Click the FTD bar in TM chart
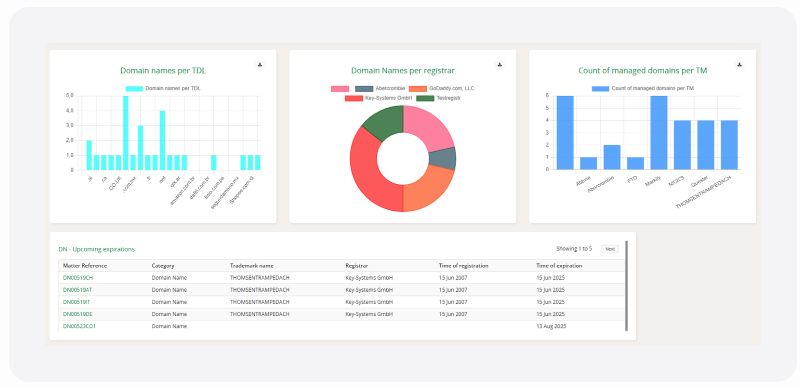The height and width of the screenshot is (389, 800). pos(635,163)
